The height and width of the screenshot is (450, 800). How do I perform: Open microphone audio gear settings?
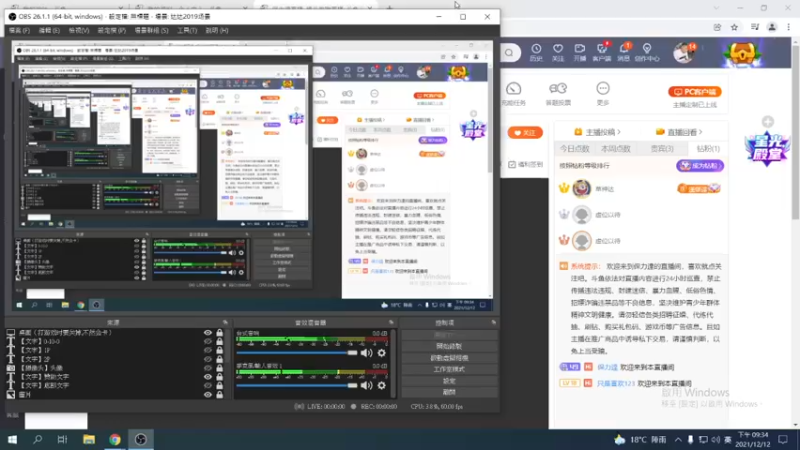[382, 385]
